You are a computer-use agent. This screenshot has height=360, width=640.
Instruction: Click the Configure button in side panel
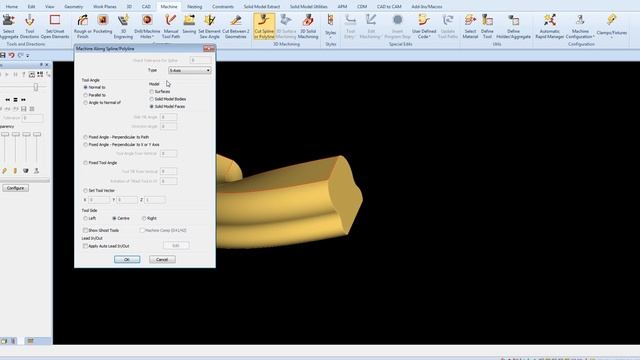(16, 188)
